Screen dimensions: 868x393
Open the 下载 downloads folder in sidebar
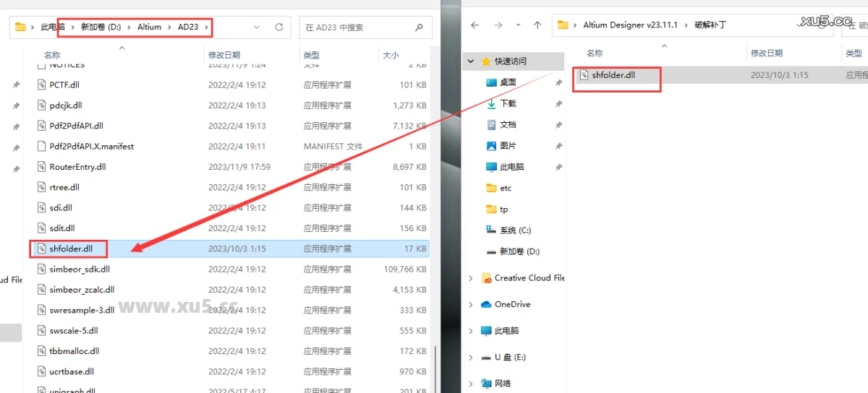509,103
